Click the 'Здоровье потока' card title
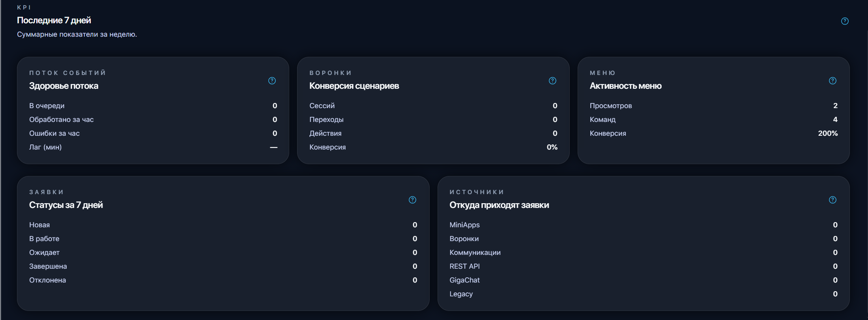 tap(64, 86)
